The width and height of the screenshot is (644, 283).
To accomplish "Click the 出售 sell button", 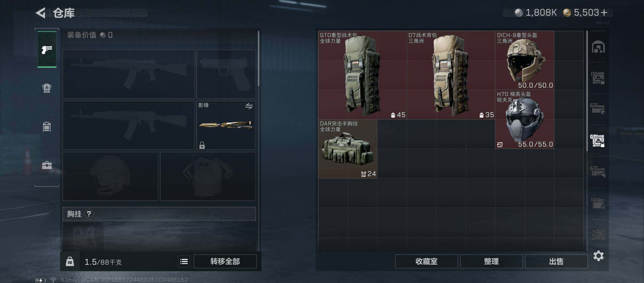I will click(x=556, y=261).
